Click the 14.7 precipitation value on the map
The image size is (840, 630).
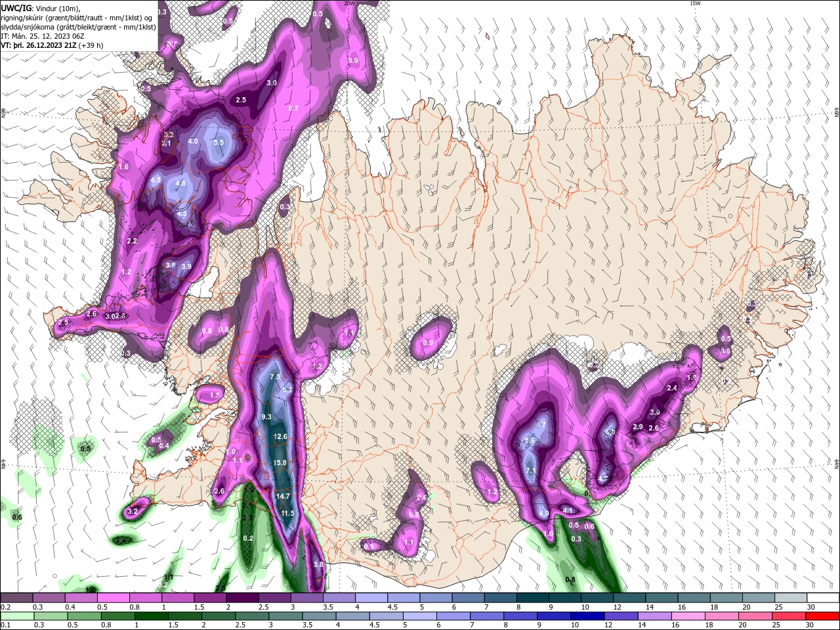pyautogui.click(x=283, y=496)
